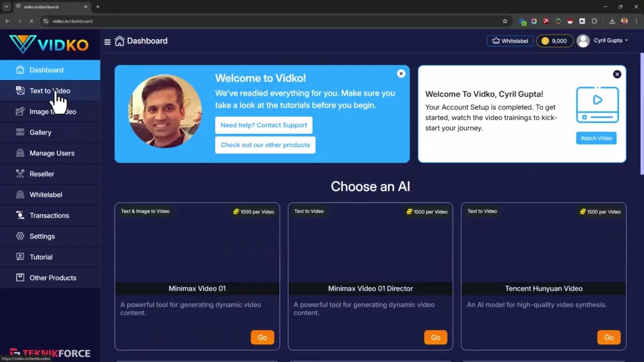Screen dimensions: 644x362
Task: Go to Gallery in the sidebar
Action: (50, 132)
